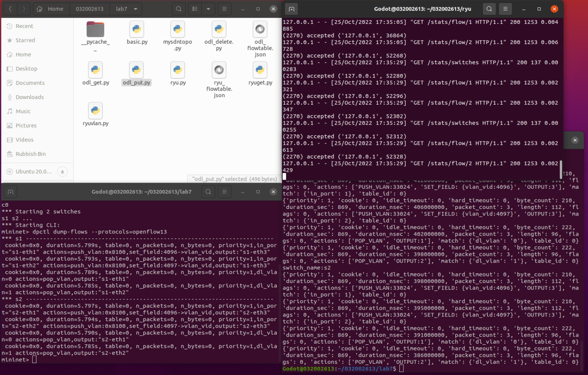This screenshot has width=588, height=375.
Task: Select the ryuvlan.py file icon
Action: click(96, 111)
